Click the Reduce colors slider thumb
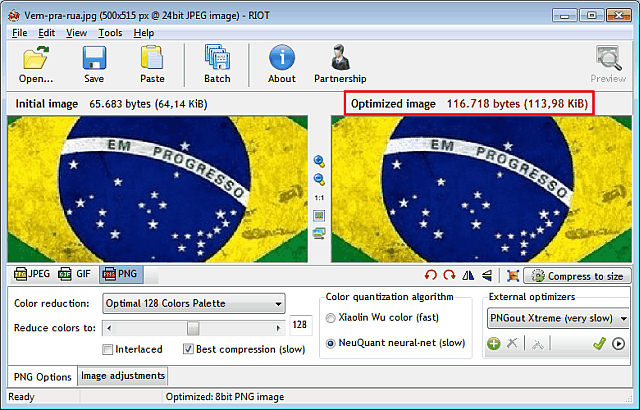 tap(193, 327)
